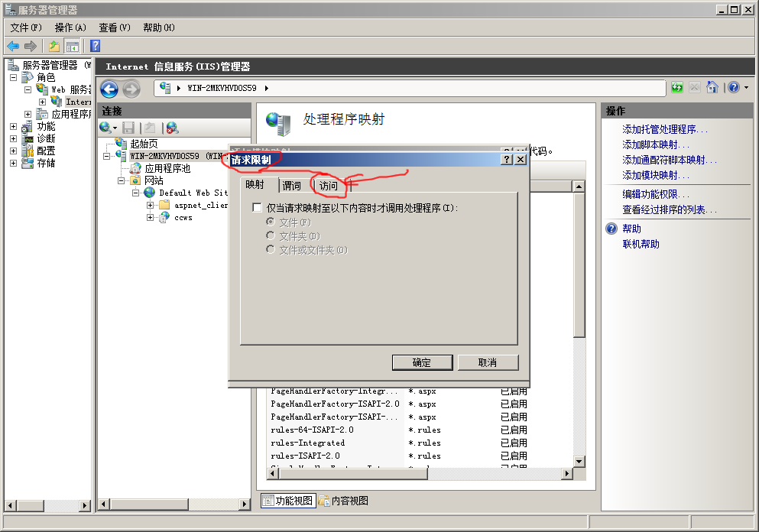Expand the 功能 tree node
This screenshot has width=759, height=532.
[x=13, y=126]
